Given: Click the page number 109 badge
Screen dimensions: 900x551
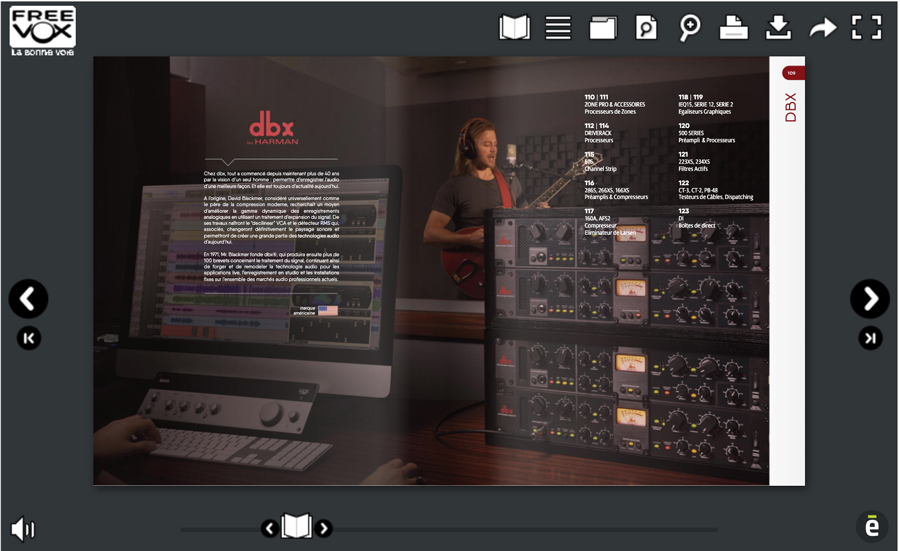Looking at the screenshot, I should coord(793,73).
